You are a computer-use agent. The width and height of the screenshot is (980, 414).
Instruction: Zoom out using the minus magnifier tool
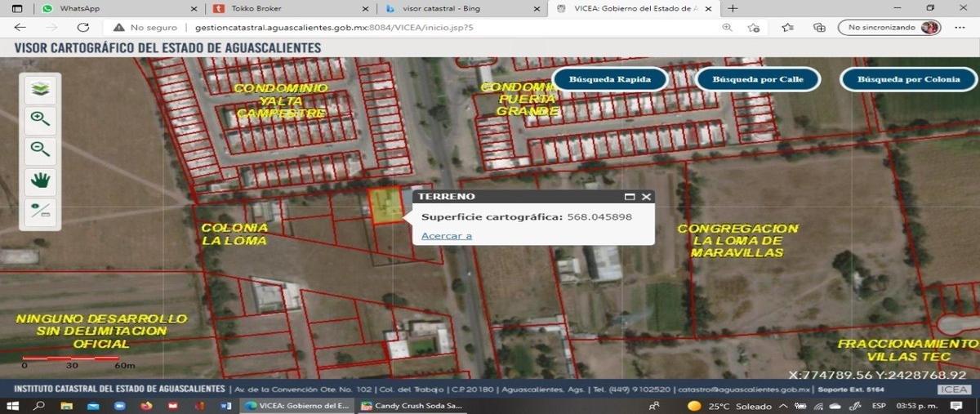(41, 149)
